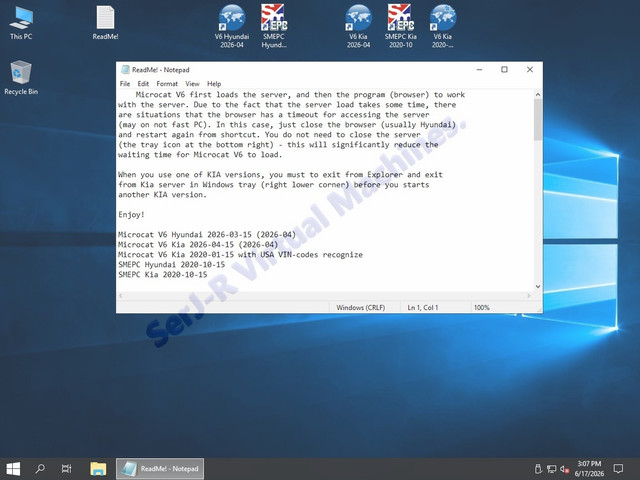Select the ReadMe! desktop file icon
Screen dimensions: 640x480
pyautogui.click(x=105, y=23)
